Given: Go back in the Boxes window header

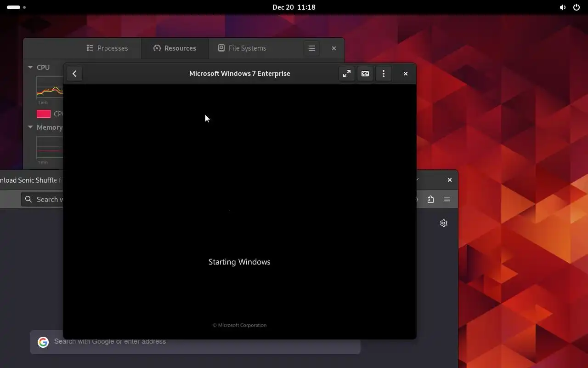Looking at the screenshot, I should (x=74, y=74).
